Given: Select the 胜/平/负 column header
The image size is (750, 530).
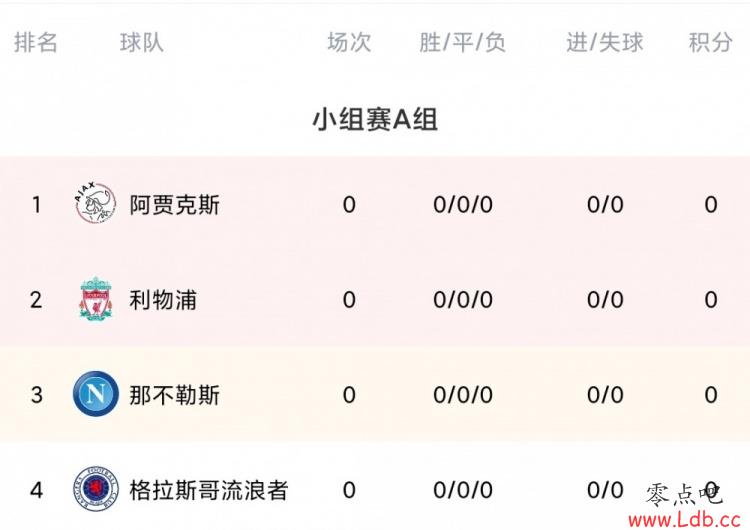Looking at the screenshot, I should (463, 43).
